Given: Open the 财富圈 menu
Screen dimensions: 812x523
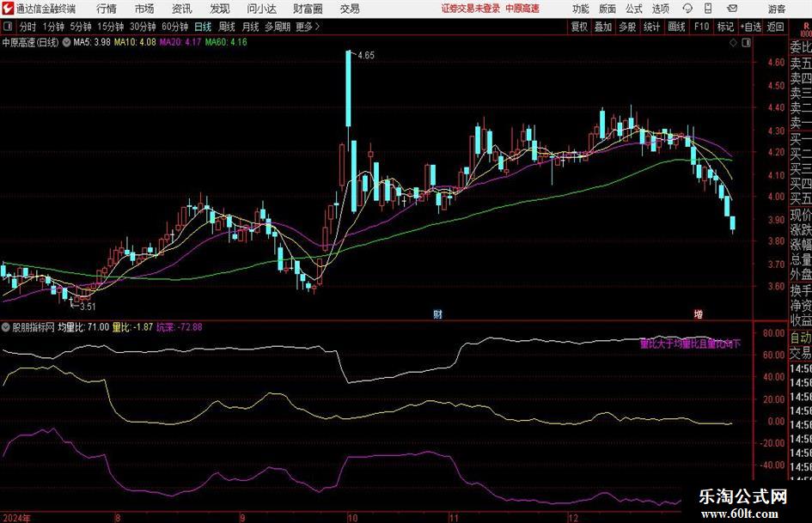Looking at the screenshot, I should click(308, 9).
